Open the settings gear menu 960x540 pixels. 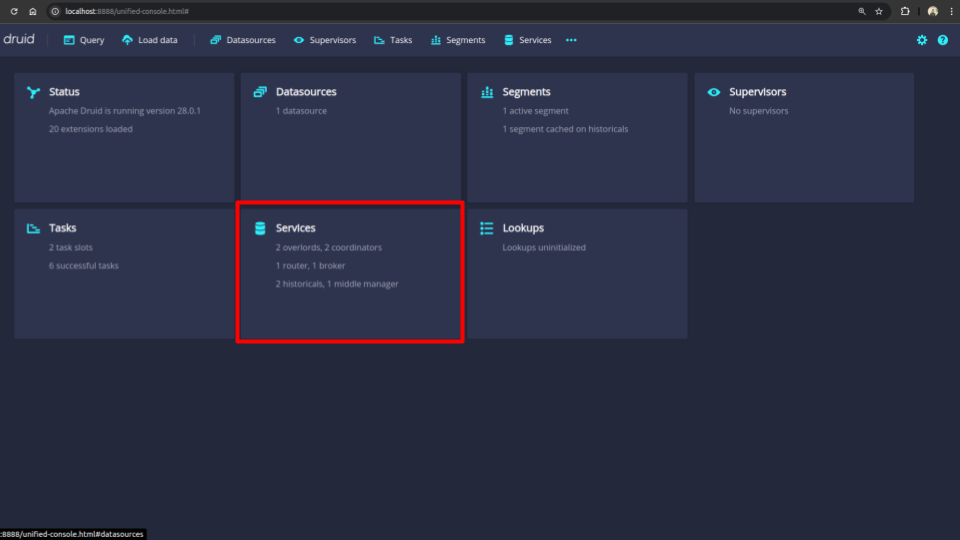pyautogui.click(x=922, y=40)
